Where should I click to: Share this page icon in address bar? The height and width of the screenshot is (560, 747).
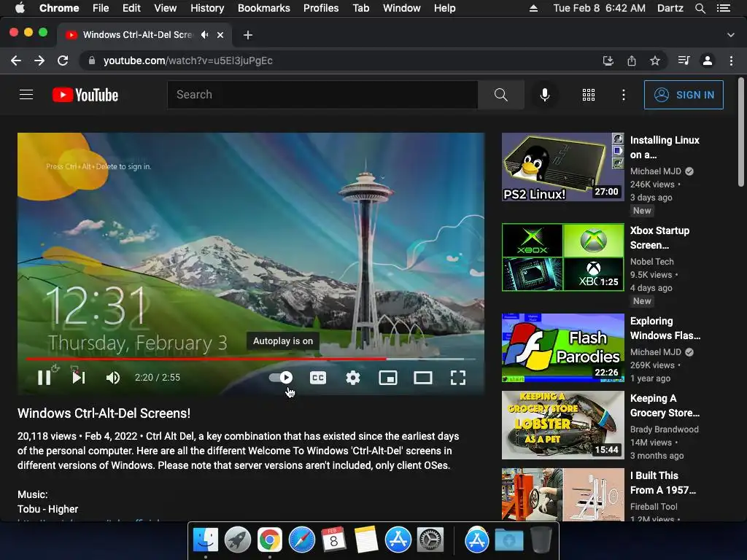click(631, 61)
